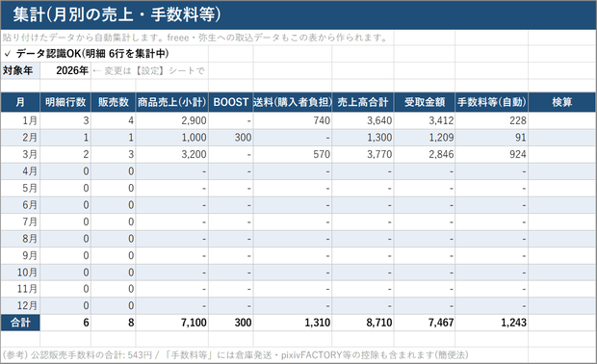Click the 変更は【設定】シートで hint
597x364 pixels.
[149, 71]
